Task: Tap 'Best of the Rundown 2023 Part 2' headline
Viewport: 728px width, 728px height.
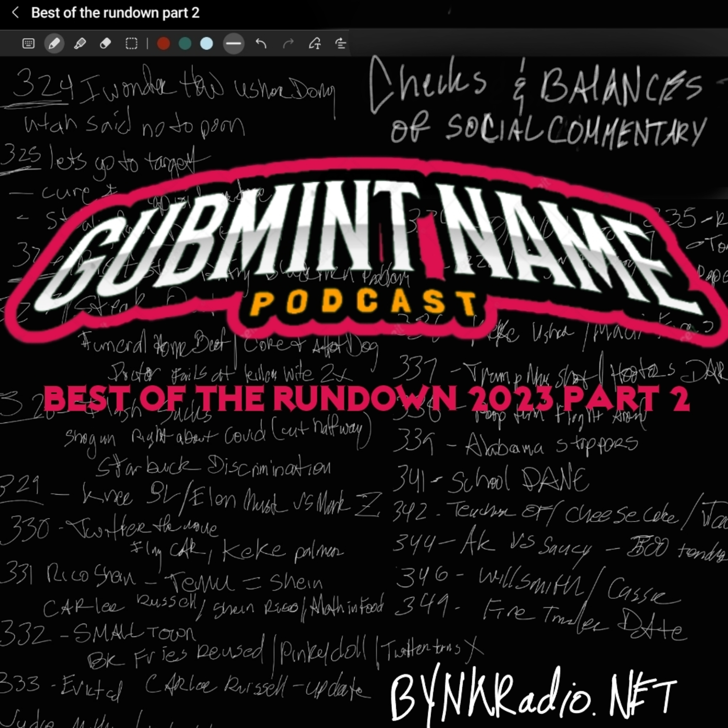Action: click(366, 399)
